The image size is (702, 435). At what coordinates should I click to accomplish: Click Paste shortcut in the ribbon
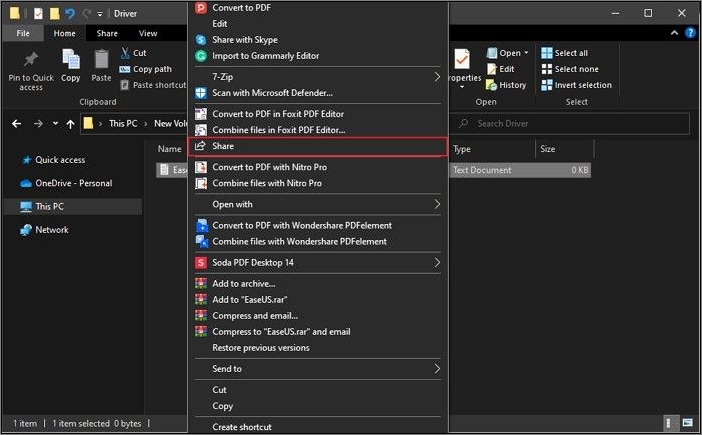point(153,85)
